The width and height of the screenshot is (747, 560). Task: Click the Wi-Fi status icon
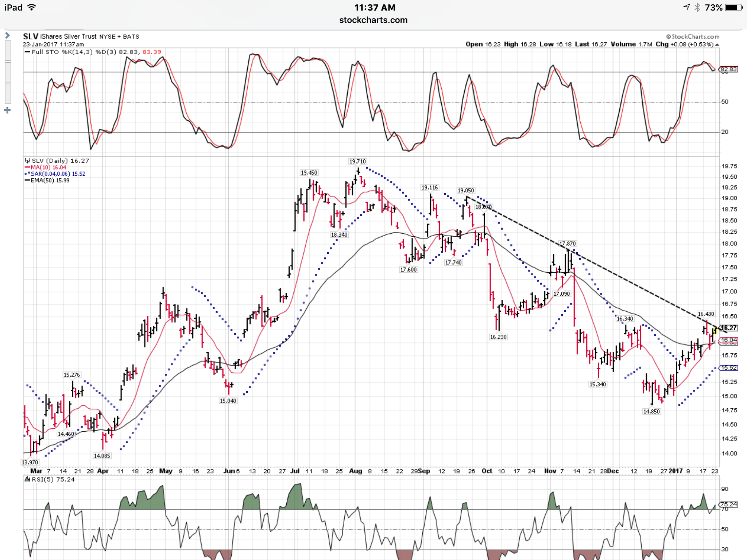[x=32, y=7]
